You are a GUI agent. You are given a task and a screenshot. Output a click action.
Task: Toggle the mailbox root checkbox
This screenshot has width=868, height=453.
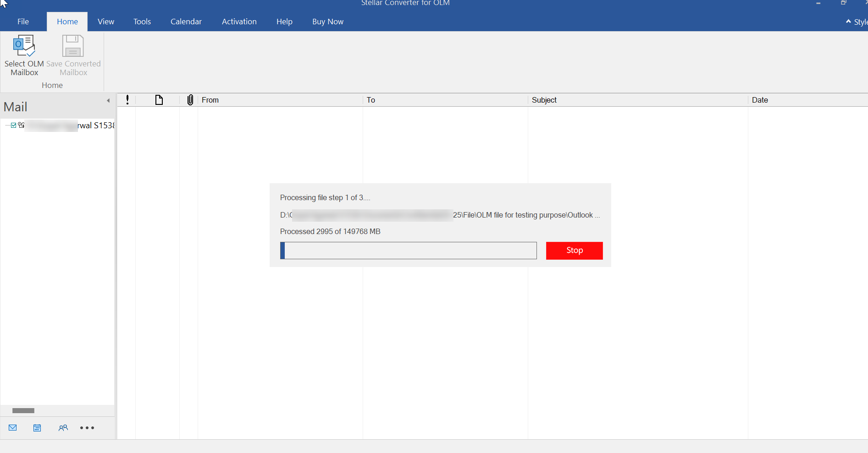tap(14, 125)
